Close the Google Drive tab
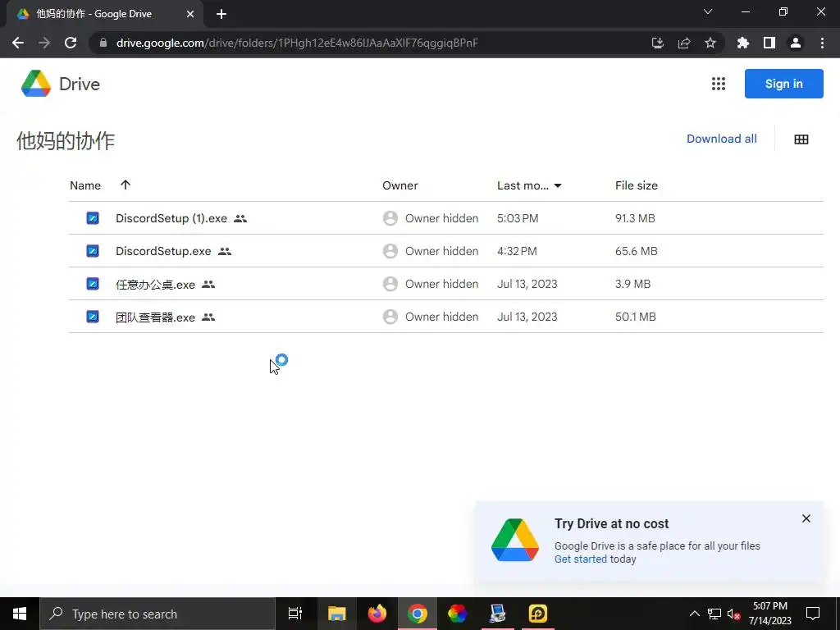The width and height of the screenshot is (840, 630). coord(190,15)
